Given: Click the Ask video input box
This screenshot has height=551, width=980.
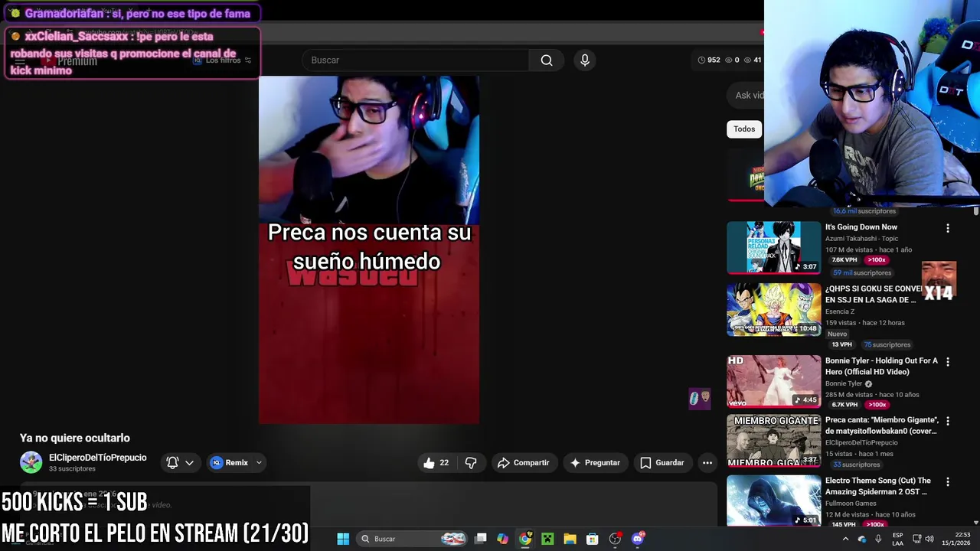Looking at the screenshot, I should (x=745, y=95).
